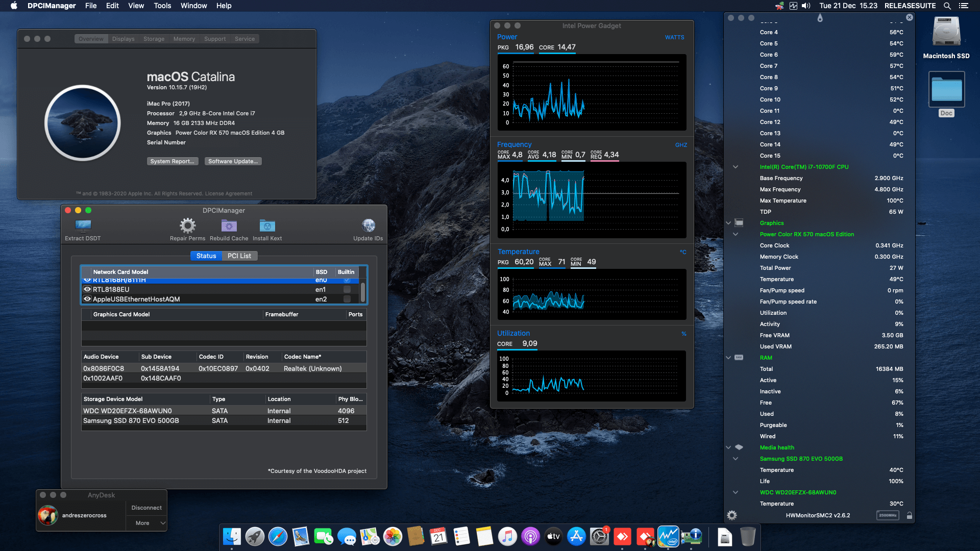Open HWMonitorSMC2 settings gear icon
The image size is (980, 551).
[732, 515]
